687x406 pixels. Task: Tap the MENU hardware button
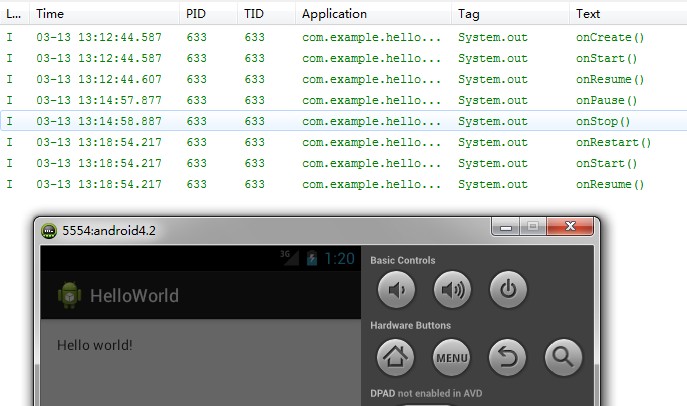click(452, 357)
